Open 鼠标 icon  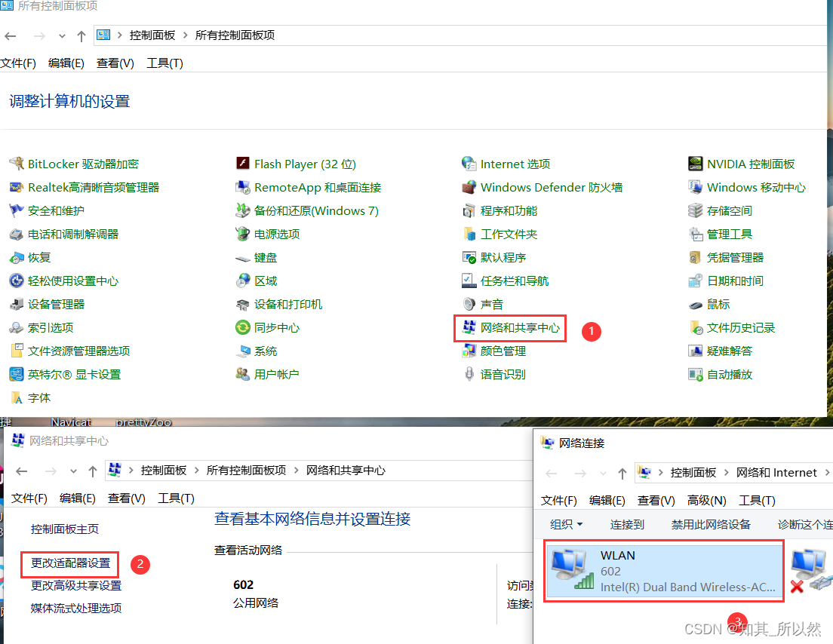click(x=696, y=305)
